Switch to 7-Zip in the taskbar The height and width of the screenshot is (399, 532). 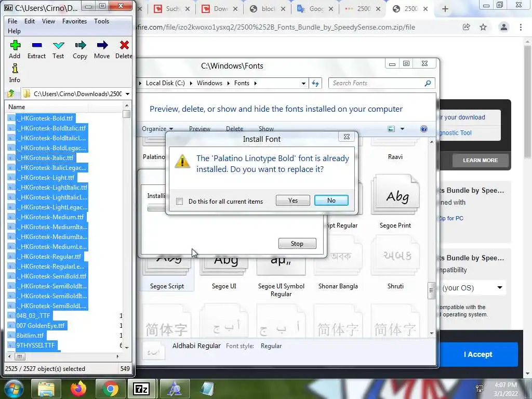[142, 389]
